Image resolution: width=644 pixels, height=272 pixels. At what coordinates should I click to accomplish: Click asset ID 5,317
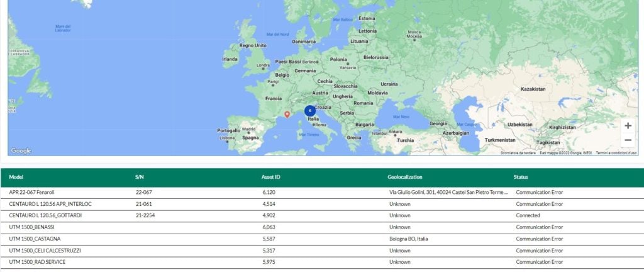pyautogui.click(x=269, y=251)
